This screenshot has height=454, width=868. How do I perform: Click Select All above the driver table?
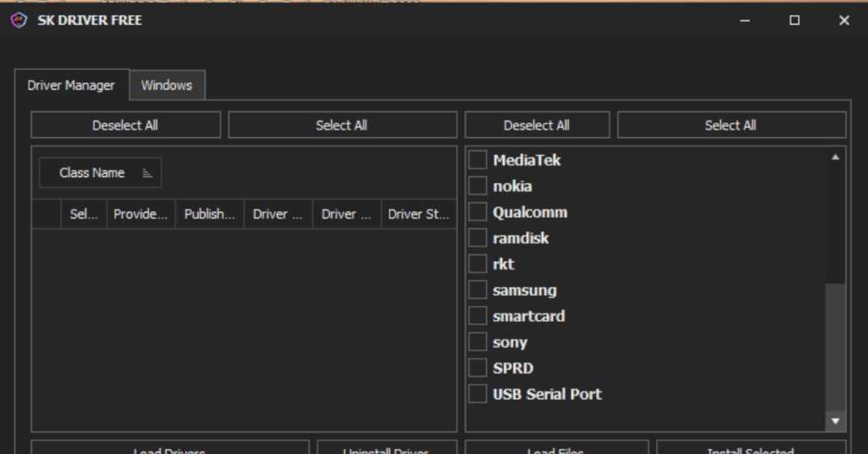pyautogui.click(x=342, y=125)
